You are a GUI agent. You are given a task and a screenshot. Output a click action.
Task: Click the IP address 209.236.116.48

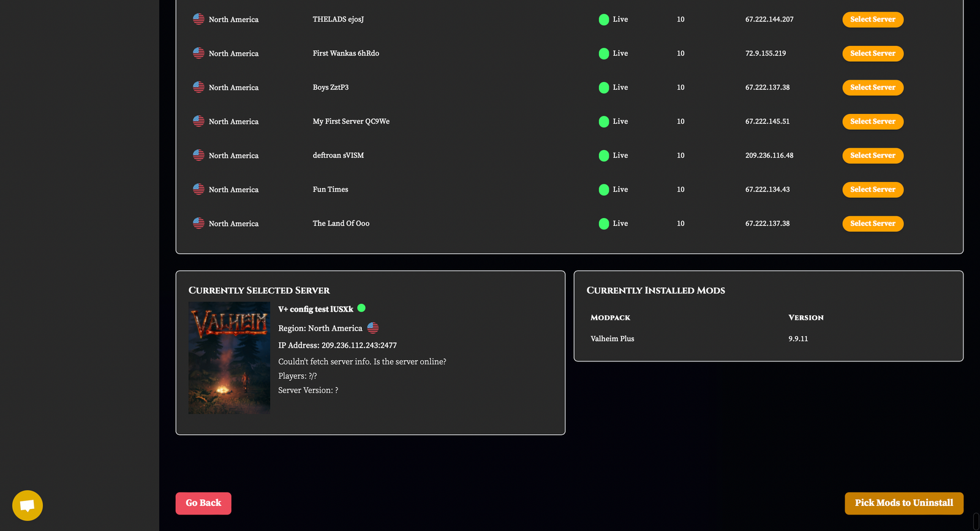(769, 156)
